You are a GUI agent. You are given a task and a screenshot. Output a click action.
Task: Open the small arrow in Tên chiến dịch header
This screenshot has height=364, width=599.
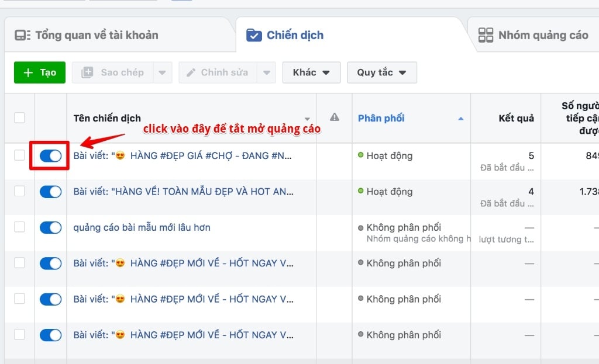(x=307, y=119)
